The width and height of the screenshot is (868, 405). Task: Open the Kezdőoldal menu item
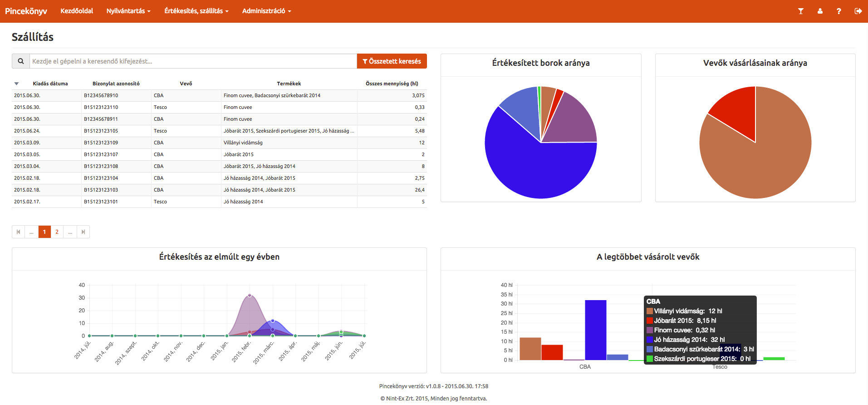click(x=77, y=11)
